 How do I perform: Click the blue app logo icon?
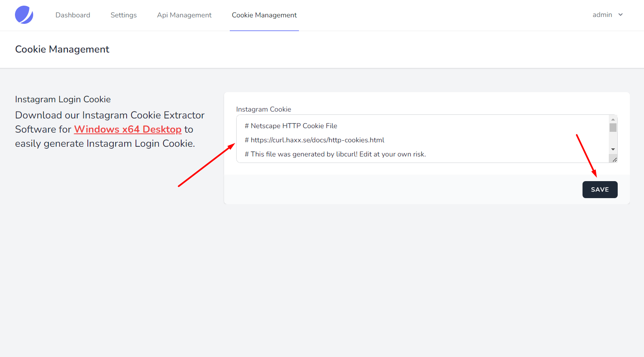pyautogui.click(x=24, y=15)
